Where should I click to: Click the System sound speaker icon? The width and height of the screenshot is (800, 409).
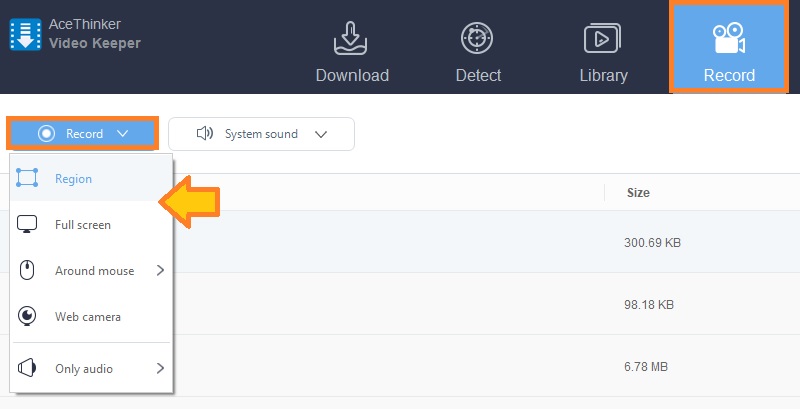point(205,134)
